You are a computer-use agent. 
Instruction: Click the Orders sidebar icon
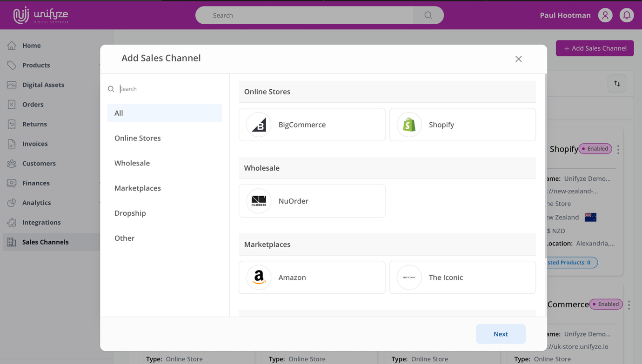(x=12, y=105)
